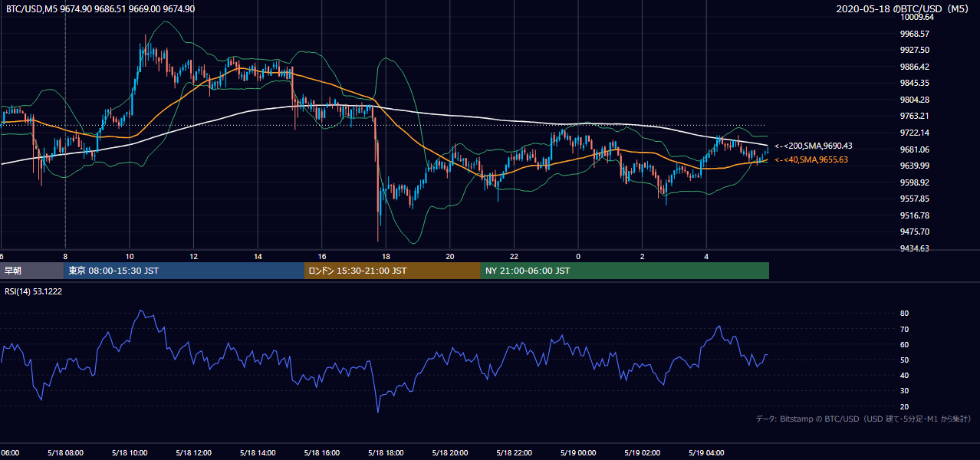Click price axis label 9763.21

point(915,116)
